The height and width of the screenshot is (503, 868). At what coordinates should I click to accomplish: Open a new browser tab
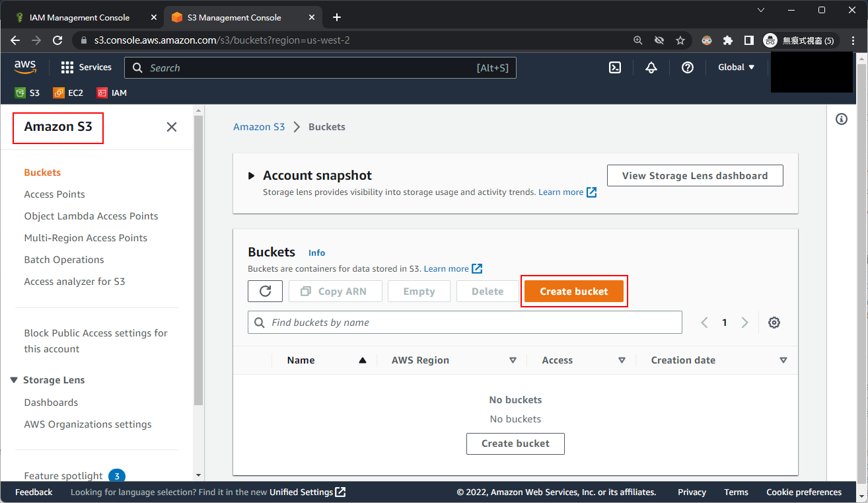[x=337, y=17]
